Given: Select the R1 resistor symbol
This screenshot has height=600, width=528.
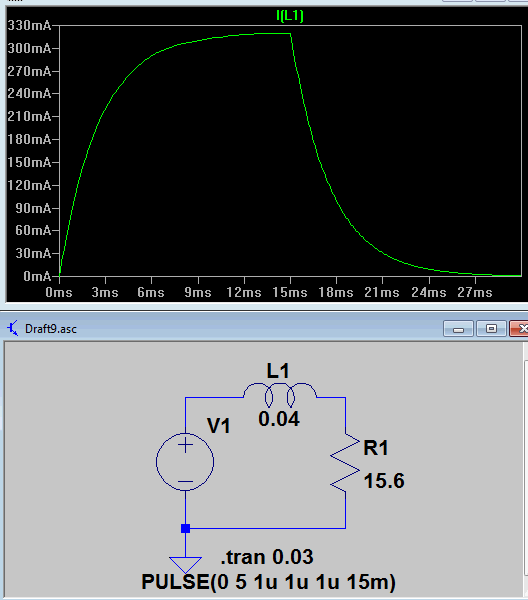Looking at the screenshot, I should click(x=345, y=462).
